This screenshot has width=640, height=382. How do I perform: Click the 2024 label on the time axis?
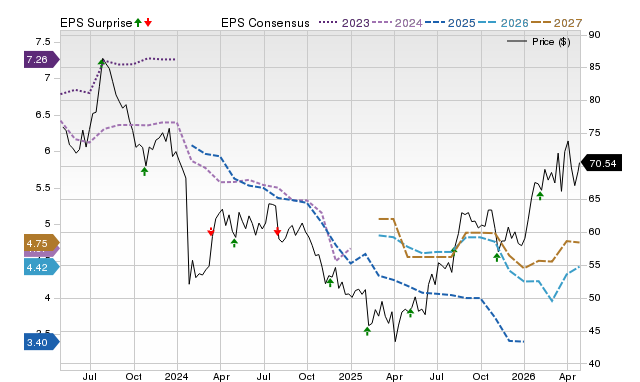tap(176, 376)
